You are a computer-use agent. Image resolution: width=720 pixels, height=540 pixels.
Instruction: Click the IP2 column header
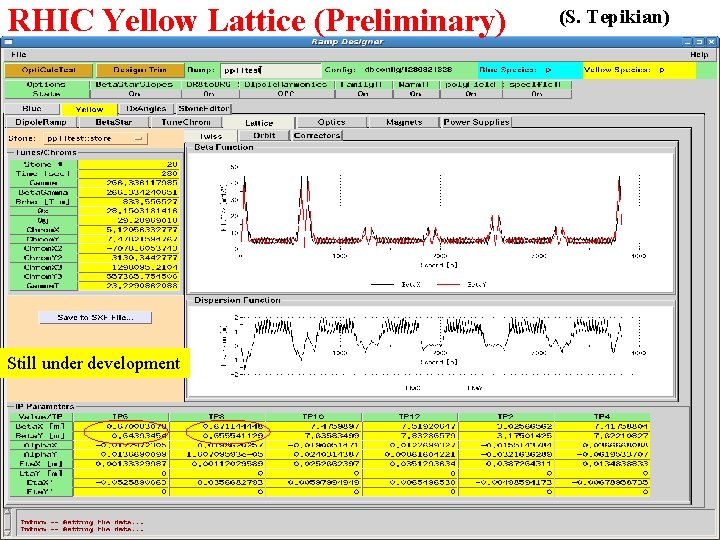pyautogui.click(x=506, y=417)
